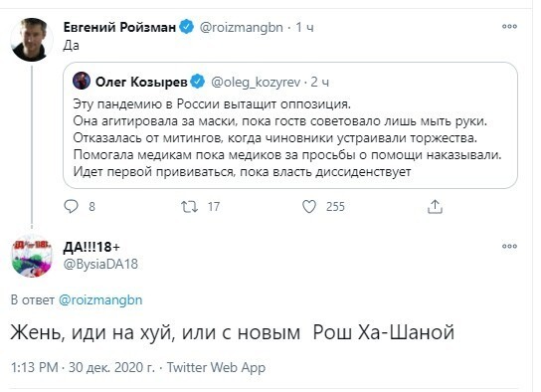Click Олег Козырев's verified badge
Image resolution: width=541 pixels, height=392 pixels.
pyautogui.click(x=198, y=82)
